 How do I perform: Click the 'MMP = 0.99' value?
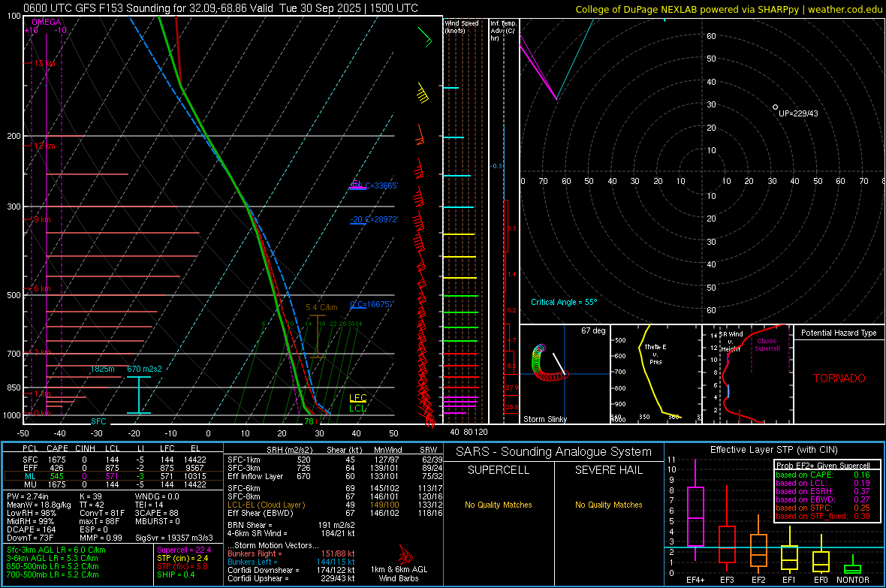[101, 538]
